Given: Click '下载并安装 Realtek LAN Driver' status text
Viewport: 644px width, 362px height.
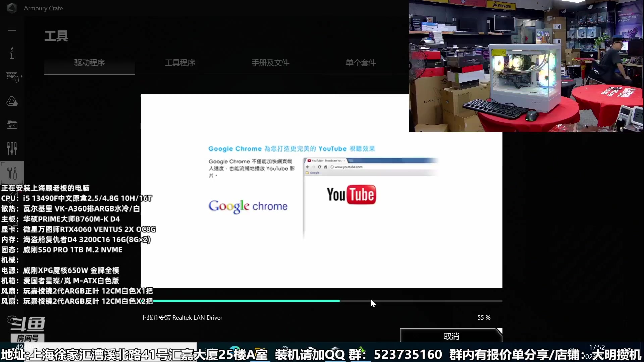Looking at the screenshot, I should point(181,317).
